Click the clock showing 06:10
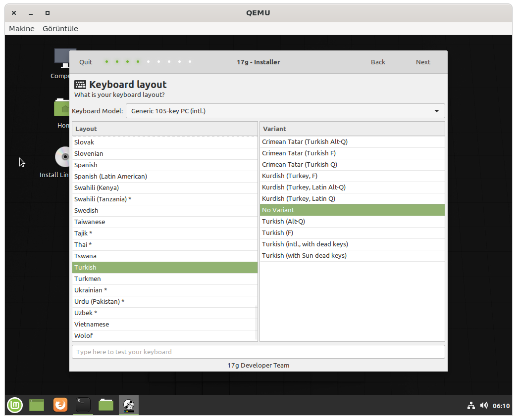Screen dimensions: 517x420 click(501, 406)
